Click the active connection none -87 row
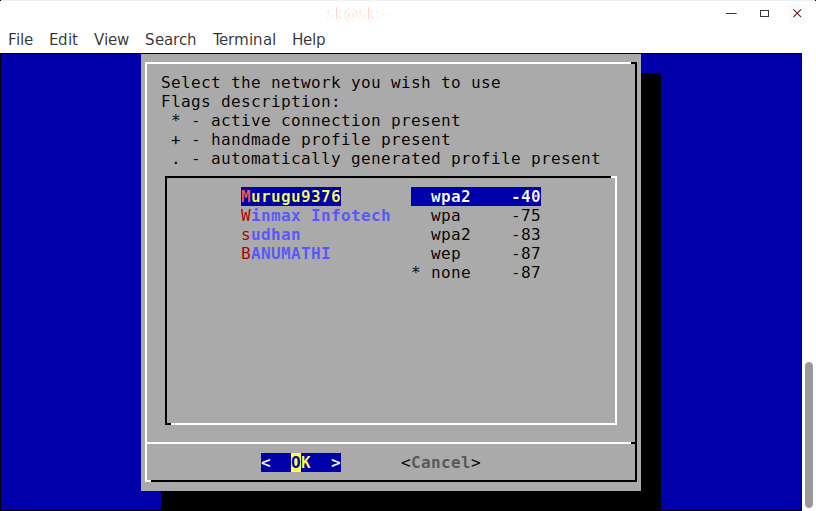This screenshot has width=816, height=511. click(476, 273)
